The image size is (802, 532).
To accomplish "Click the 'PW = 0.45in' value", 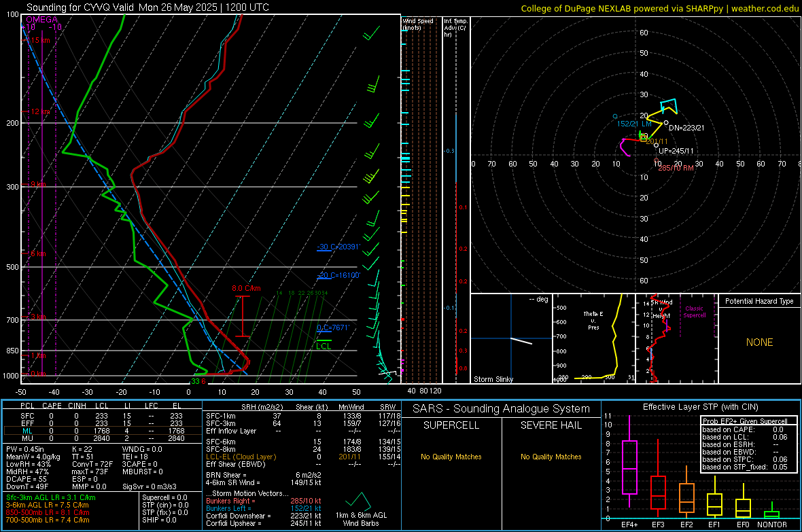I will [x=25, y=449].
